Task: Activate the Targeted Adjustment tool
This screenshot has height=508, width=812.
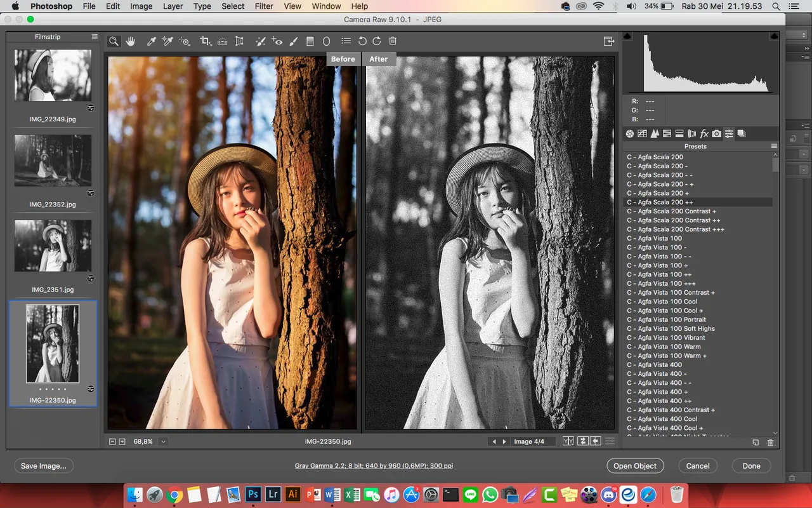Action: pyautogui.click(x=185, y=41)
